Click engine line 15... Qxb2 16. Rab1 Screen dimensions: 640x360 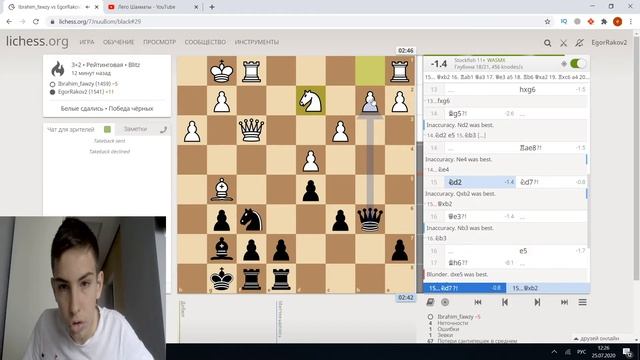coord(506,77)
